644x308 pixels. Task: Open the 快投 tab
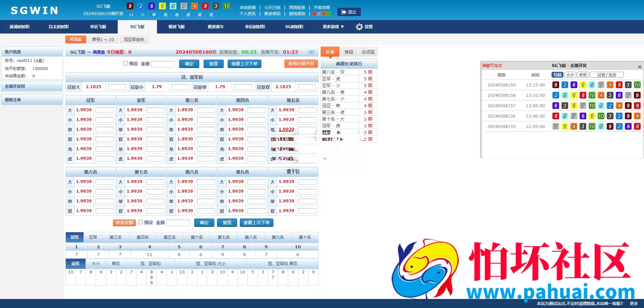[349, 52]
